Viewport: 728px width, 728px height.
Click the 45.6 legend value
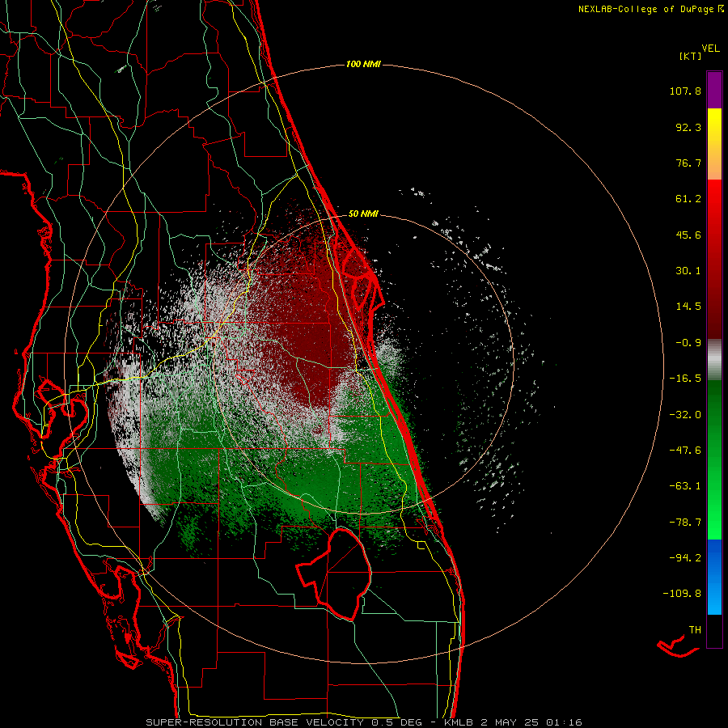click(688, 235)
